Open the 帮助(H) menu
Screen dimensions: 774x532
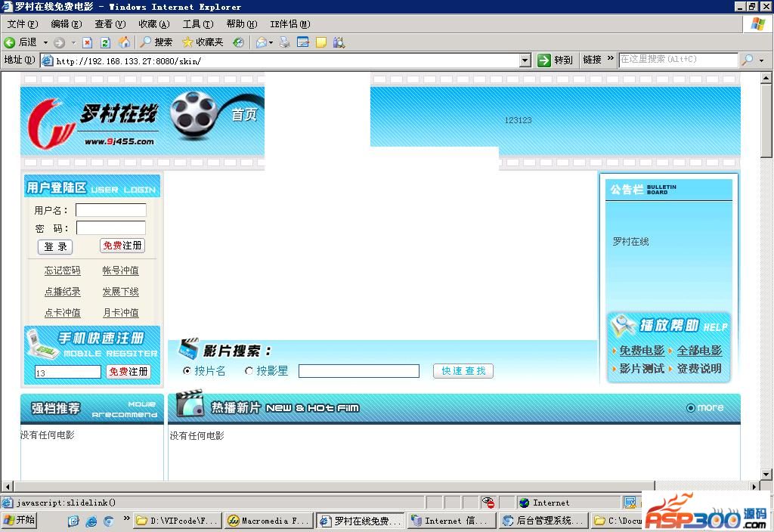[x=242, y=23]
